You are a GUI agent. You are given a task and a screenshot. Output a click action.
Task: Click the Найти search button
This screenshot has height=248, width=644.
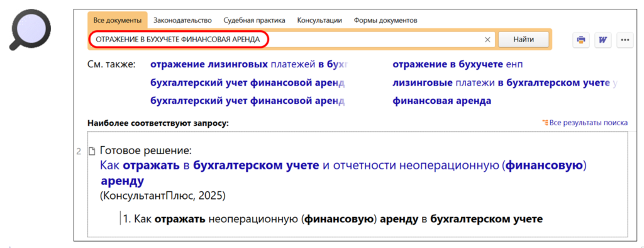coord(523,40)
